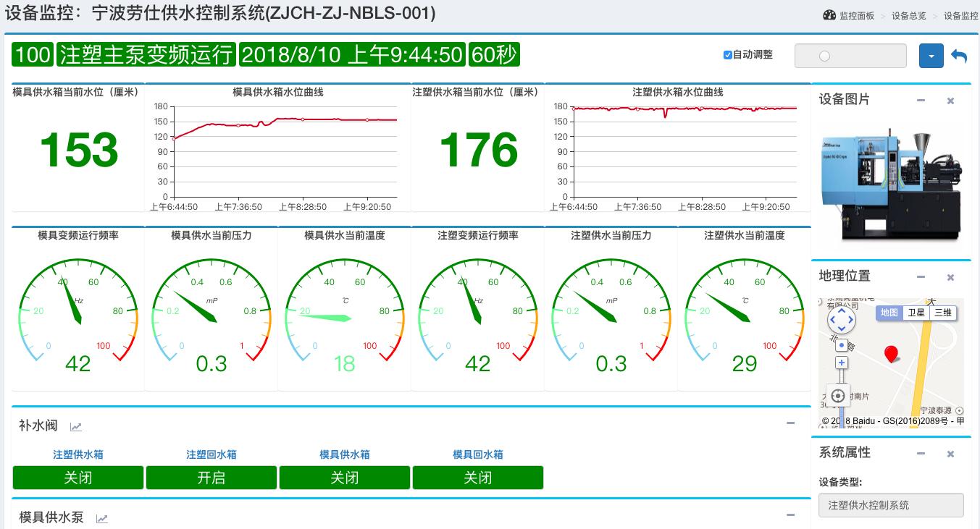
Task: Close the 设备图片 panel
Action: pyautogui.click(x=950, y=101)
